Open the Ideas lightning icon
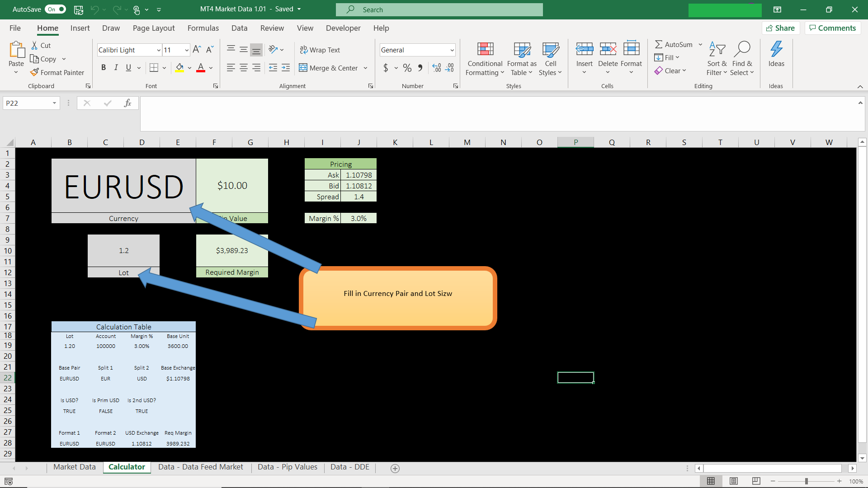This screenshot has width=868, height=488. pos(776,49)
